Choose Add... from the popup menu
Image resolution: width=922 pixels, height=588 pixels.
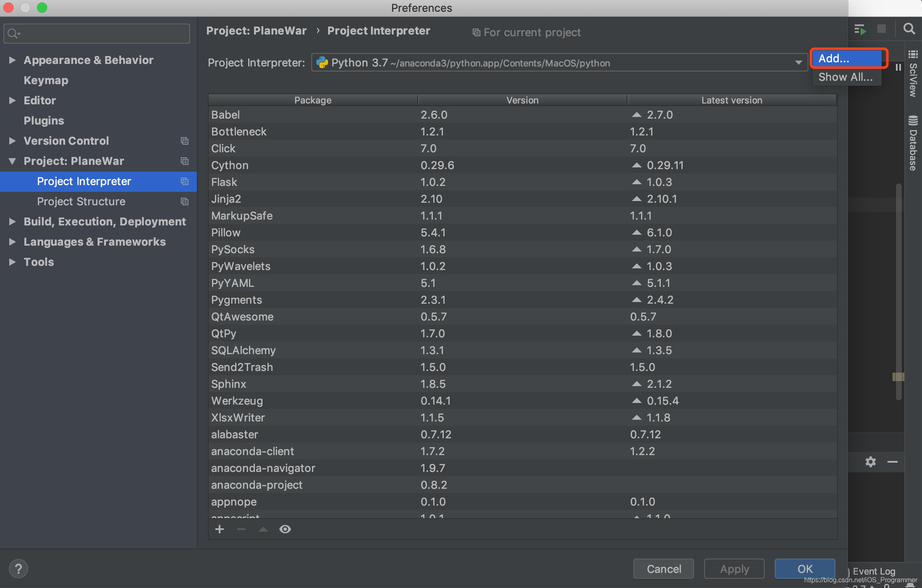coord(847,58)
